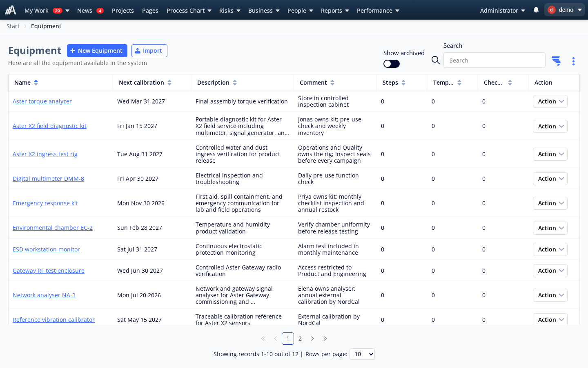This screenshot has width=588, height=368.
Task: Open Digital multimeter DMM-8 link
Action: [x=48, y=179]
